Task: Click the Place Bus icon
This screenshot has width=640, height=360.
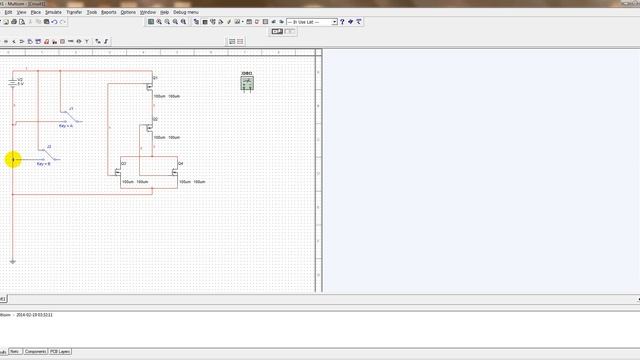Action: [106, 41]
